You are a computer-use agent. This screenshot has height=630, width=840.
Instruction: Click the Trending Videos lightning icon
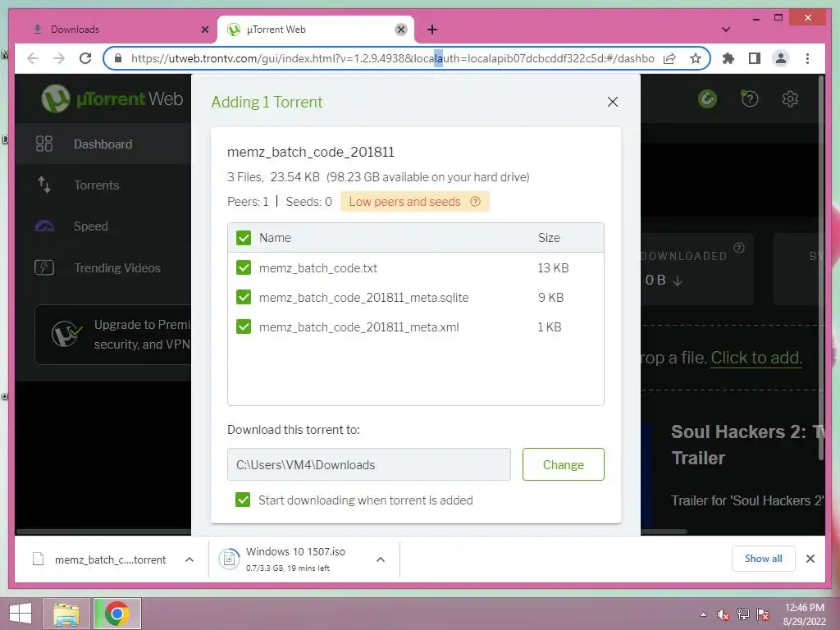click(x=44, y=267)
